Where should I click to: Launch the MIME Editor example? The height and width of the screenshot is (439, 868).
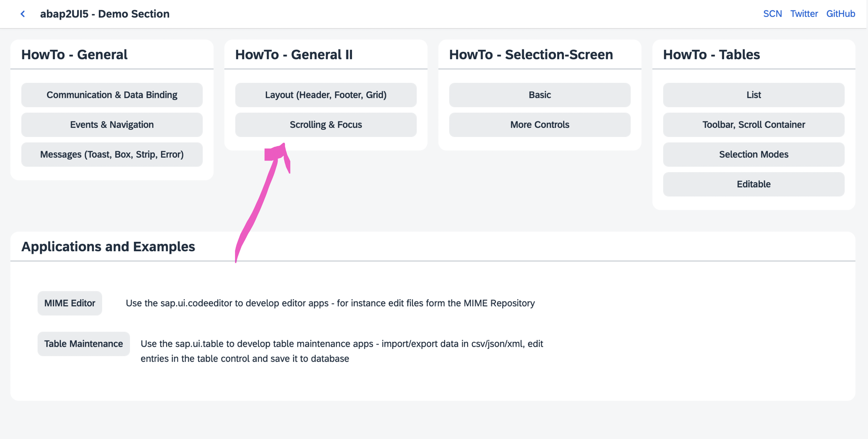[70, 303]
